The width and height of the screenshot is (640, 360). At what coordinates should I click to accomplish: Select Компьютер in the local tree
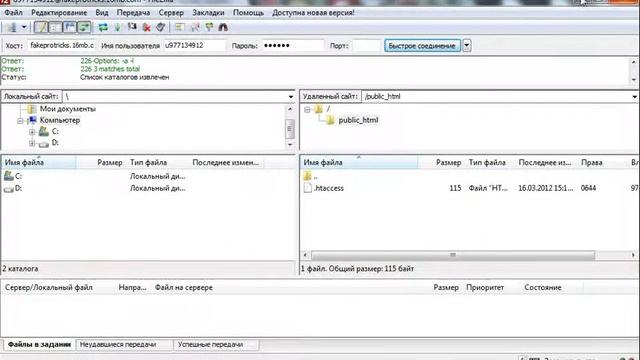(60, 120)
